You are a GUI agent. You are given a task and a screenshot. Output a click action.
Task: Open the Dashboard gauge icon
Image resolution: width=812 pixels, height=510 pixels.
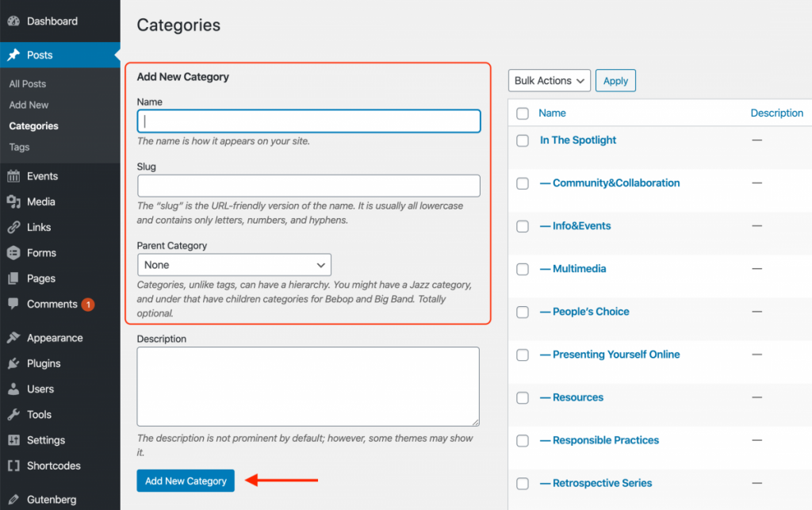coord(13,21)
